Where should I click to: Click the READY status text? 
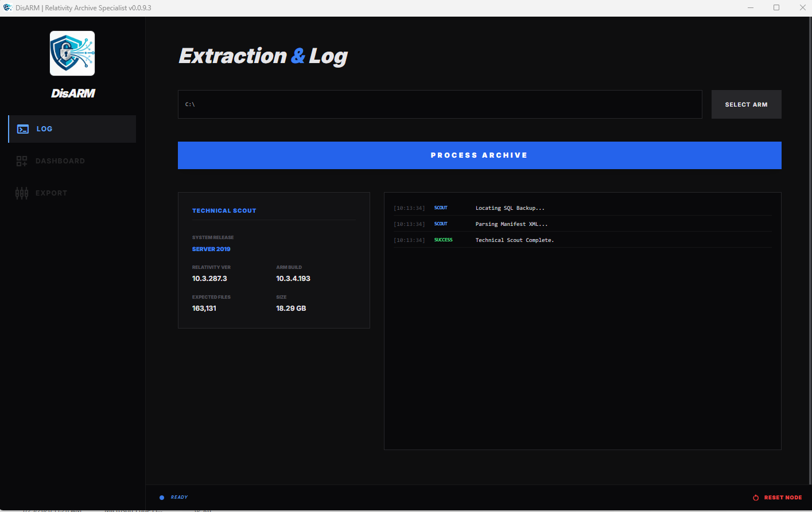[179, 498]
